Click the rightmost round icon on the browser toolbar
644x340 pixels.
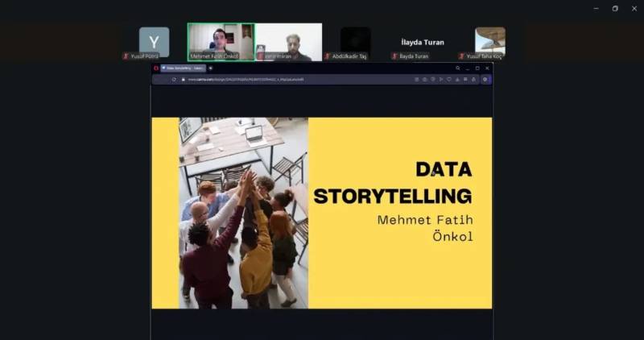(x=485, y=79)
